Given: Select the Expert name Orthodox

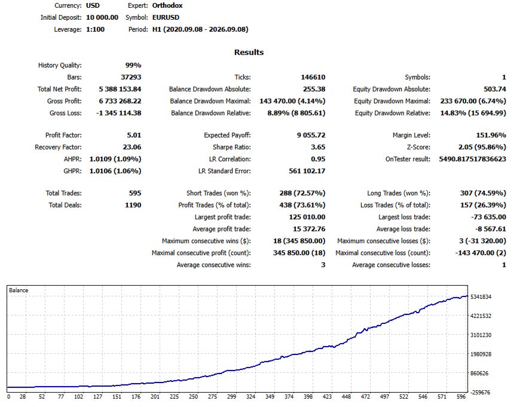Looking at the screenshot, I should click(167, 5).
